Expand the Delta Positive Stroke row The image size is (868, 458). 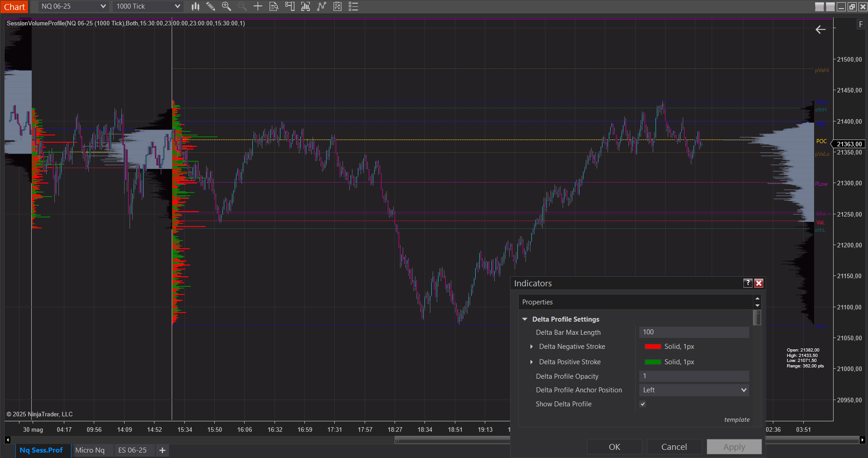pyautogui.click(x=531, y=362)
